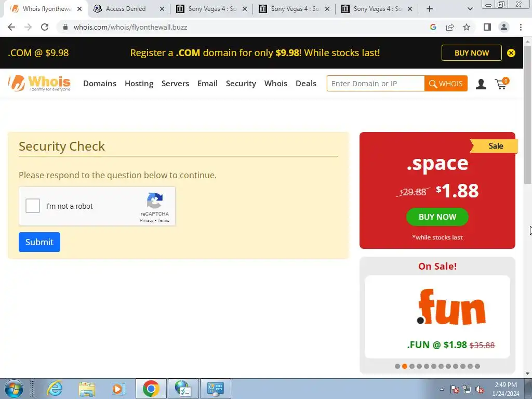Open the Security menu
Viewport: 532px width, 399px height.
click(241, 84)
